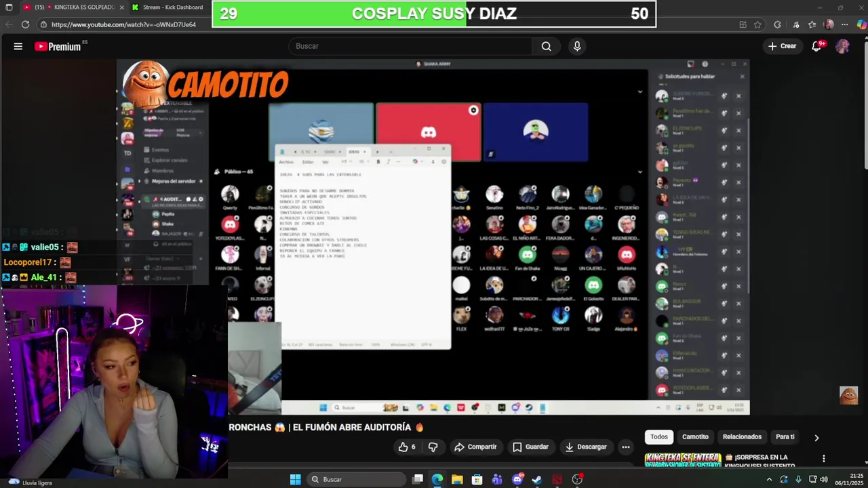This screenshot has height=488, width=868.
Task: Open Task View from the taskbar
Action: (418, 479)
